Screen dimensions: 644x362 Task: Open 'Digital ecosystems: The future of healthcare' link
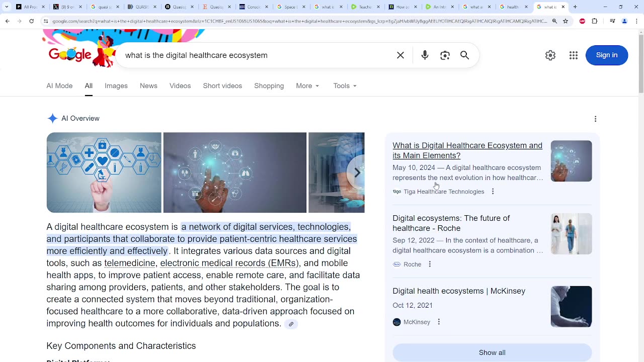coord(451,223)
